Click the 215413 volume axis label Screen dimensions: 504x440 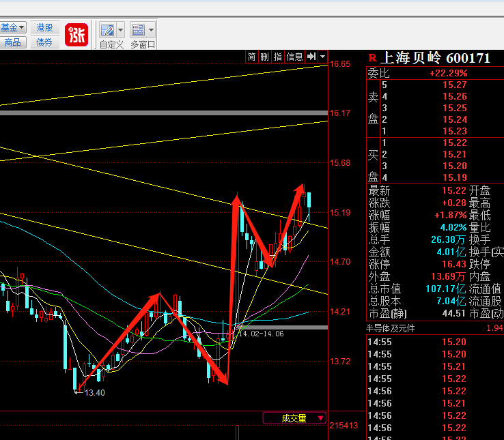344,426
